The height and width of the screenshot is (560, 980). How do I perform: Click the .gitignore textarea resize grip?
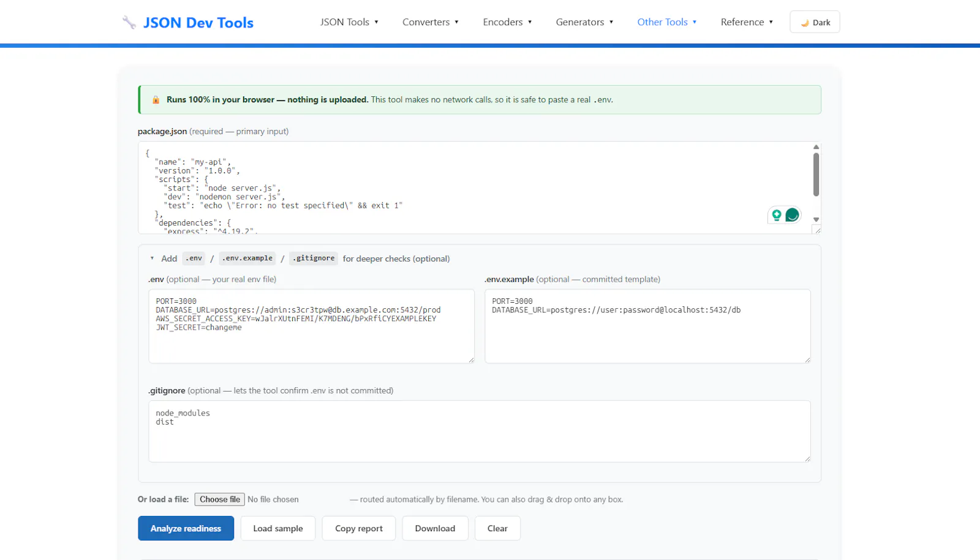coord(807,458)
